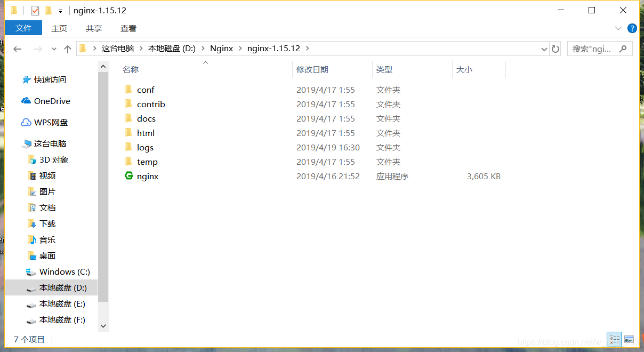Switch to large icons view layout
644x352 pixels.
(629, 339)
